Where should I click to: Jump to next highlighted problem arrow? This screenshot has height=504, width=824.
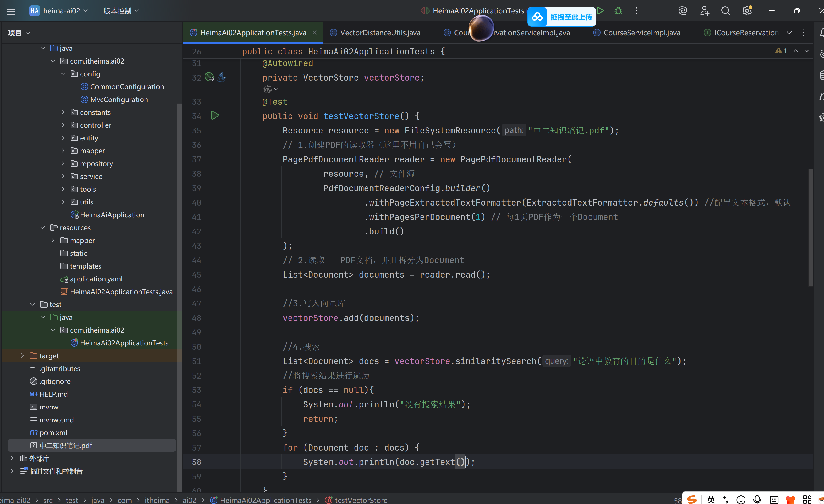[807, 51]
